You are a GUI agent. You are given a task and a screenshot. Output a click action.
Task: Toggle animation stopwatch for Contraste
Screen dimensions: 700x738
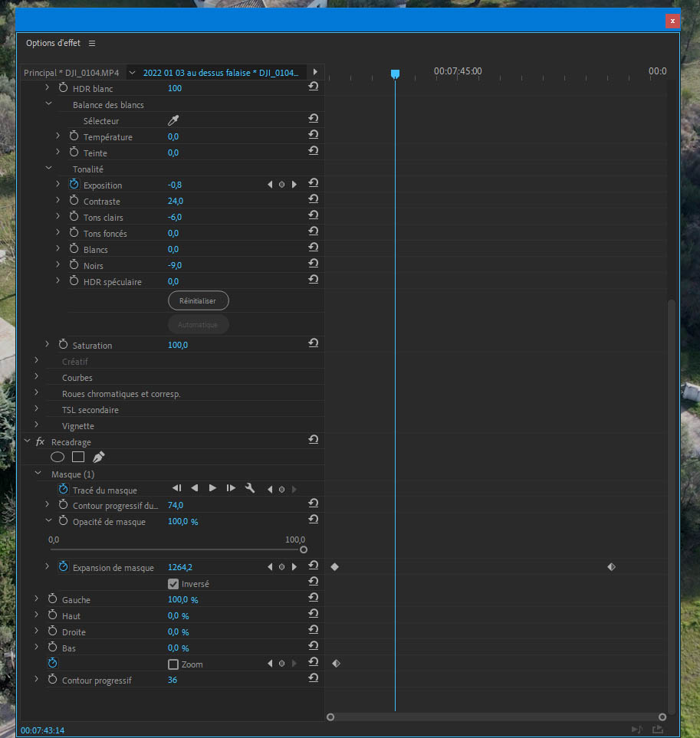pos(74,201)
